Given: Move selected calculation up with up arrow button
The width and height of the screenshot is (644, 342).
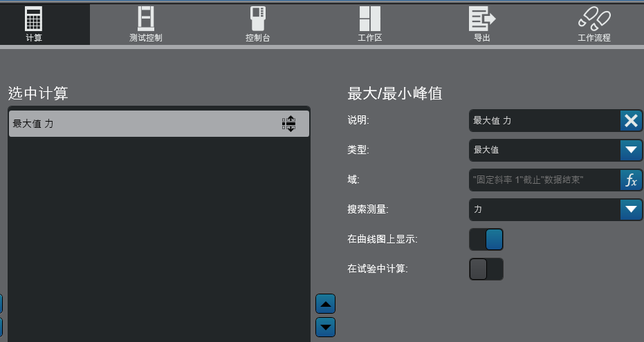Looking at the screenshot, I should point(325,304).
